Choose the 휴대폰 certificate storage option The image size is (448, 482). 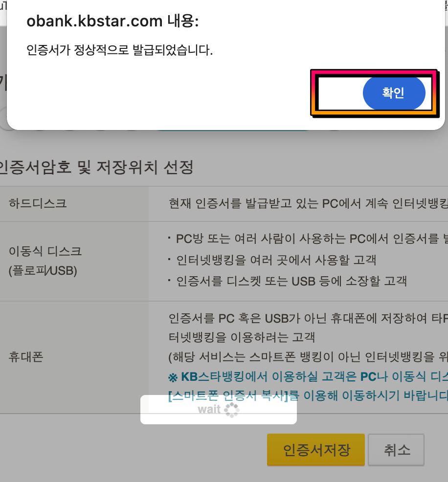click(73, 357)
